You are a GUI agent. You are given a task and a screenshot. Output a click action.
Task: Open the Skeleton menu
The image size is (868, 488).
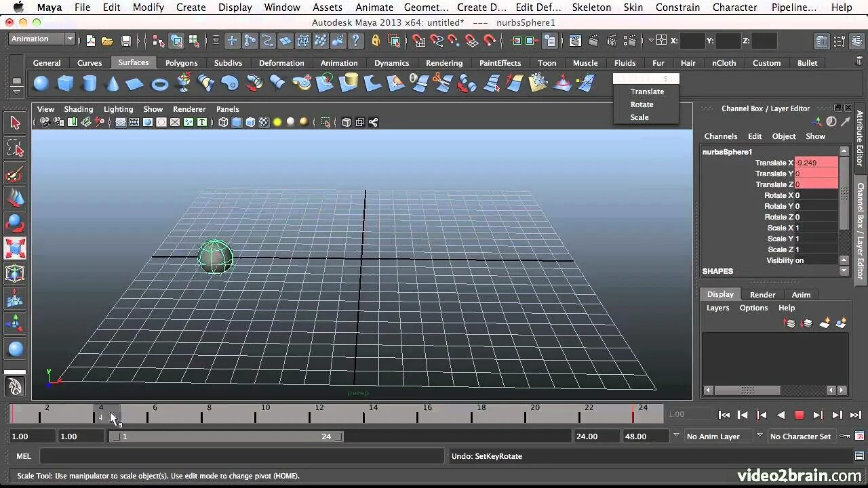tap(592, 7)
